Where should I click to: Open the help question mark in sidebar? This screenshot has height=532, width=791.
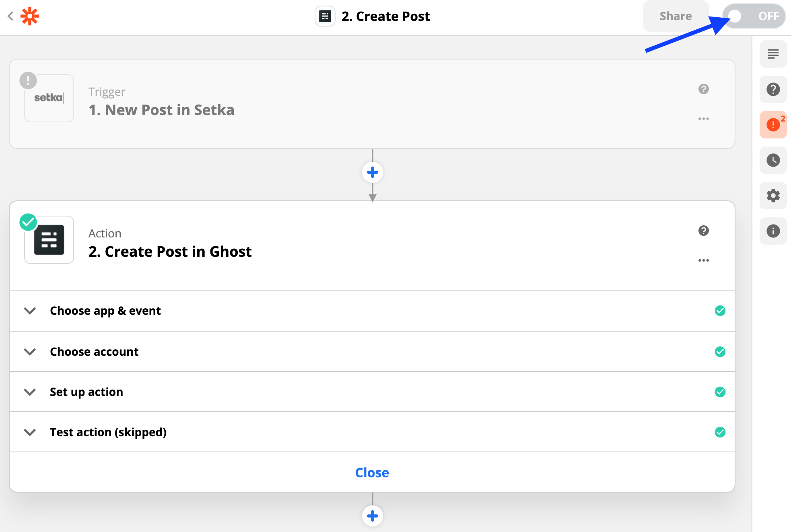pos(773,89)
